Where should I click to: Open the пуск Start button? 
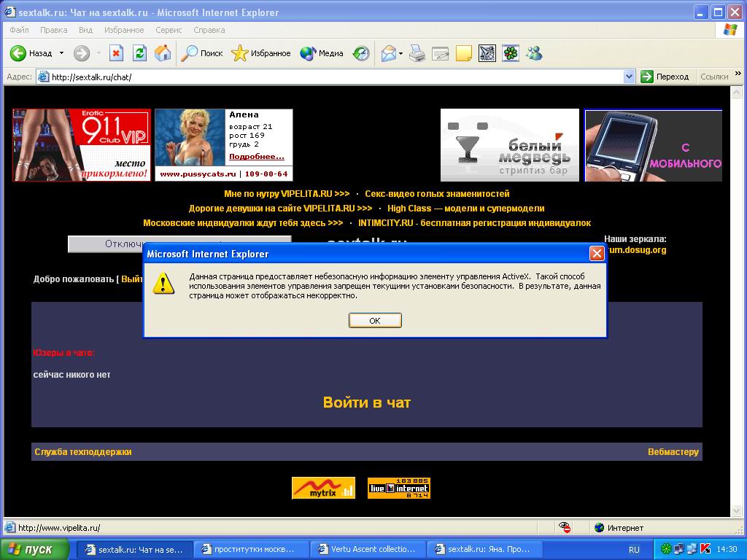[x=35, y=549]
